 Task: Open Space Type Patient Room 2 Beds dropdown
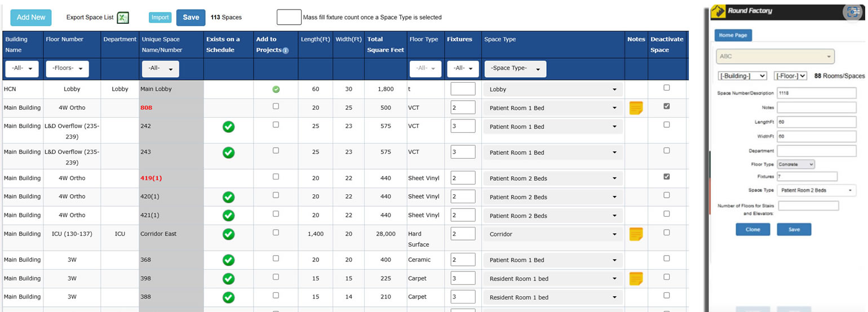click(817, 190)
